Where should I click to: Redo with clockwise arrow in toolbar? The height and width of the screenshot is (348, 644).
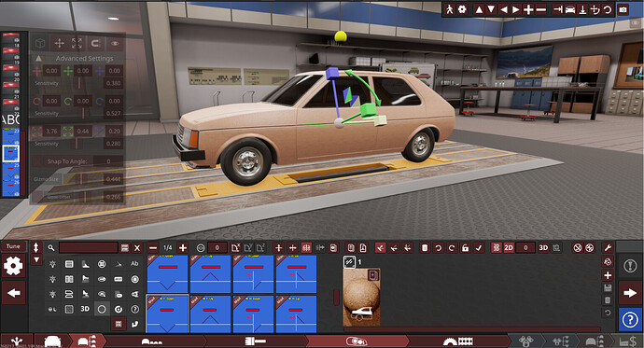coord(452,248)
